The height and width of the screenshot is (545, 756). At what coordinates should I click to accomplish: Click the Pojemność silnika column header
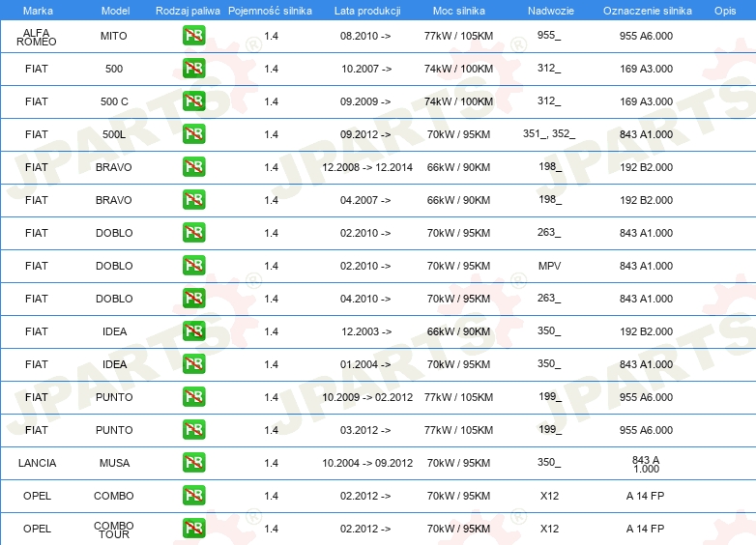[270, 11]
